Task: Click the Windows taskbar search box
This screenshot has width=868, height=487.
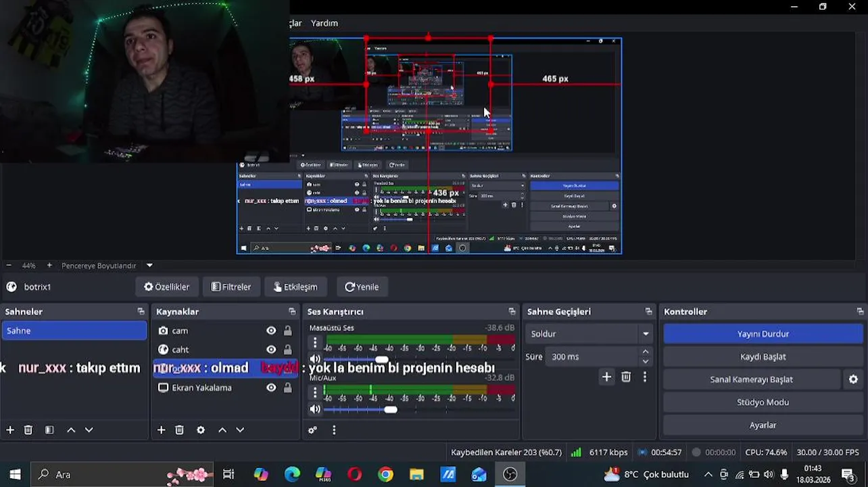Action: (x=122, y=475)
